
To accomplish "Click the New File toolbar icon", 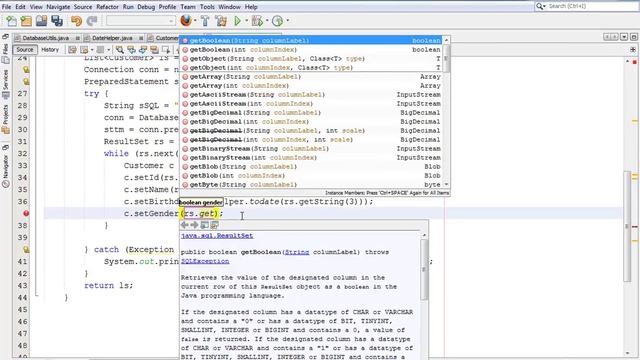I will pyautogui.click(x=12, y=21).
